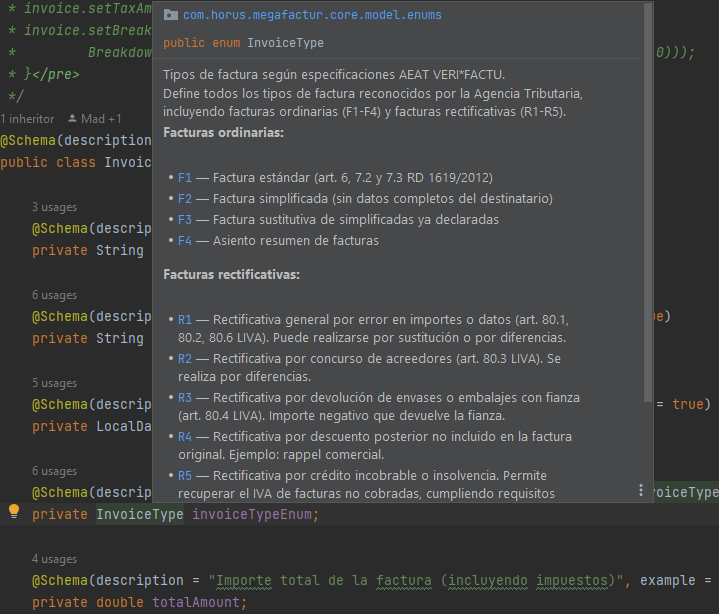This screenshot has height=614, width=719.
Task: Click the yellow lightbulb quick-fix icon
Action: click(x=14, y=512)
